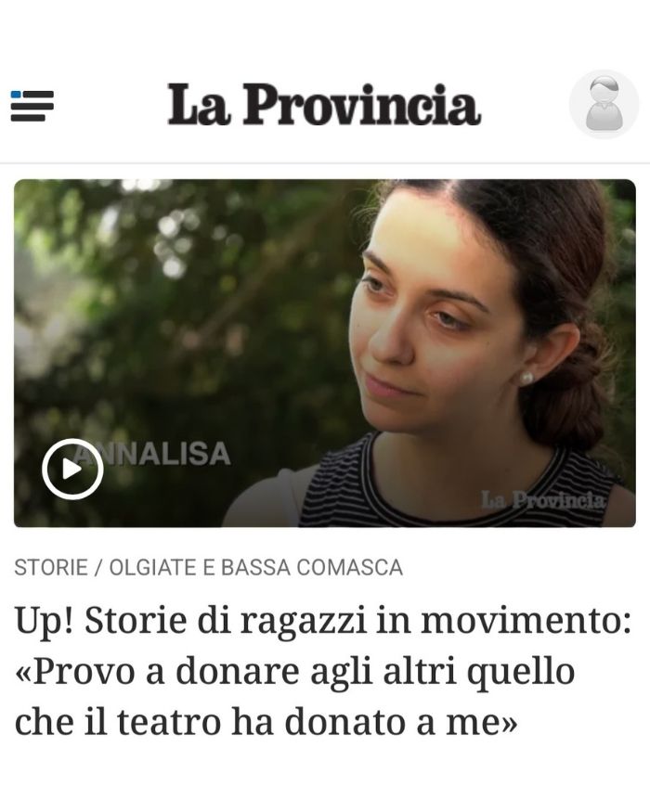Open the OLGIATE E BASSA COMASCA section
Screen dimensions: 650x812
coord(256,568)
